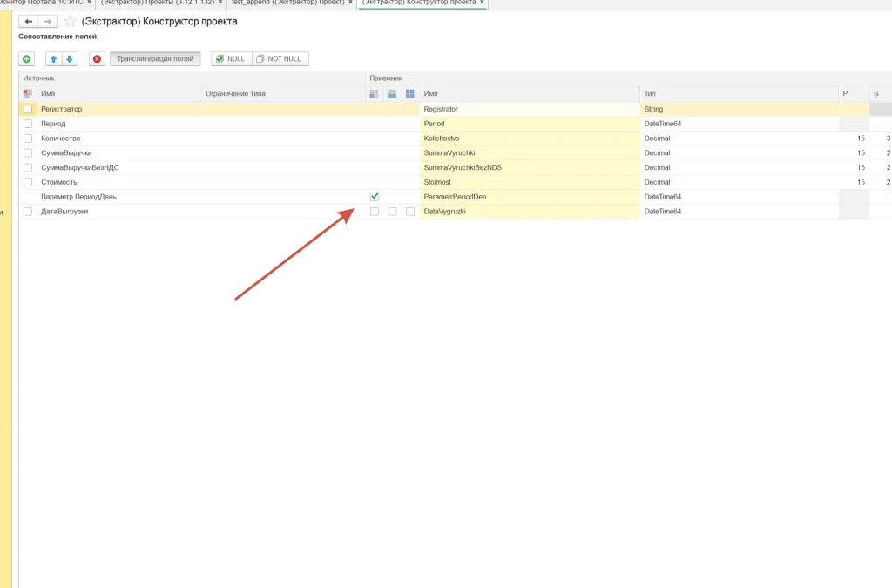
Task: Close the Конструктор проекта tab
Action: [483, 3]
